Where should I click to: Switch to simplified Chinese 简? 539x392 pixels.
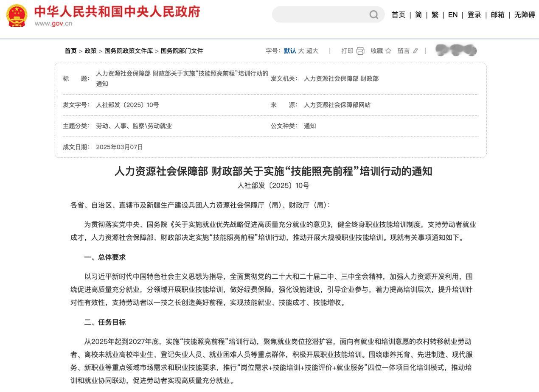pyautogui.click(x=418, y=15)
